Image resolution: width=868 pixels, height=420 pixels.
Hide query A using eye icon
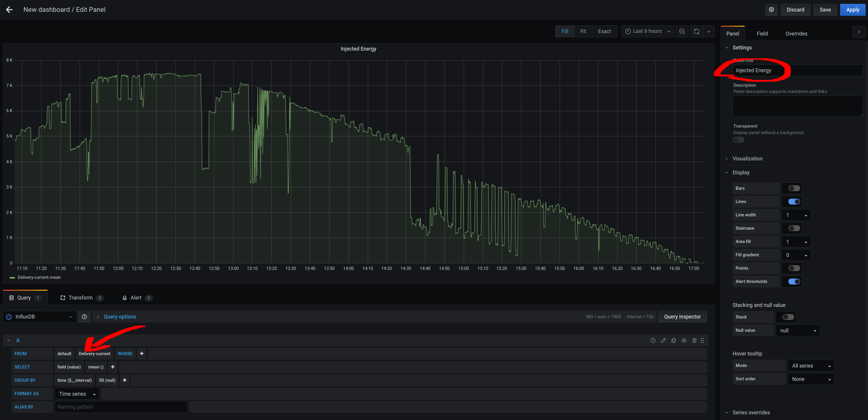(x=684, y=340)
